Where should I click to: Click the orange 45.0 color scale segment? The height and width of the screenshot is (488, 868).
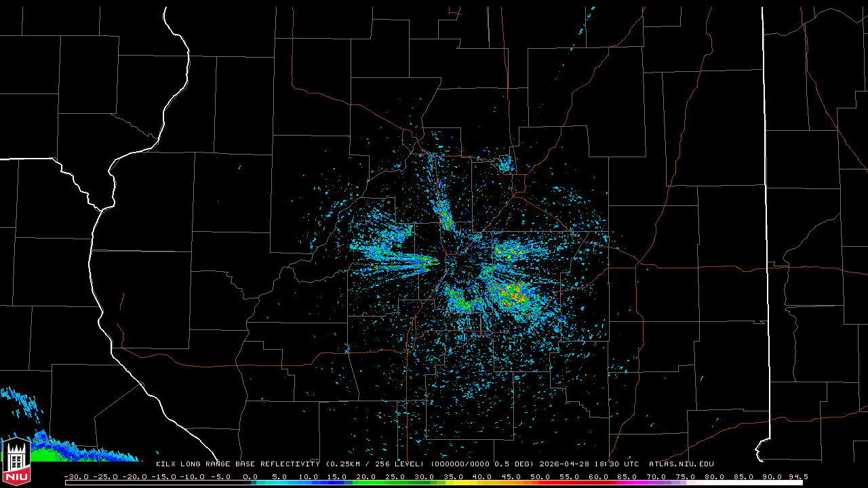coord(511,483)
